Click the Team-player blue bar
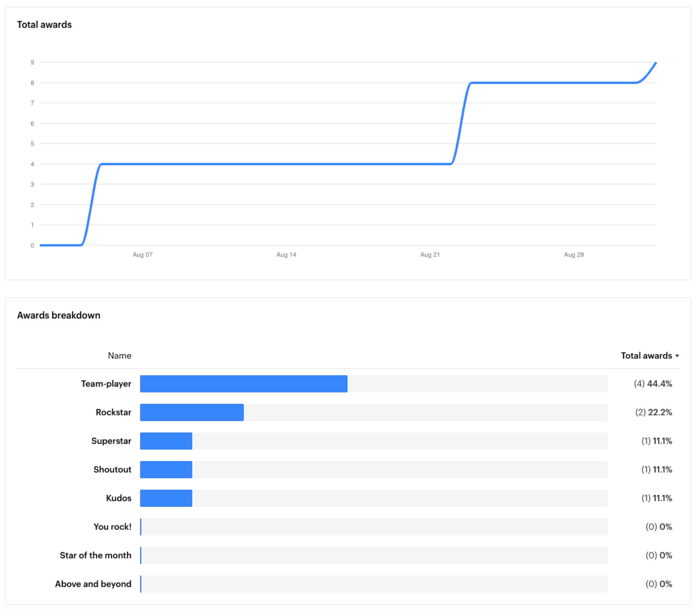Screen dimensions: 700x614 [x=244, y=384]
